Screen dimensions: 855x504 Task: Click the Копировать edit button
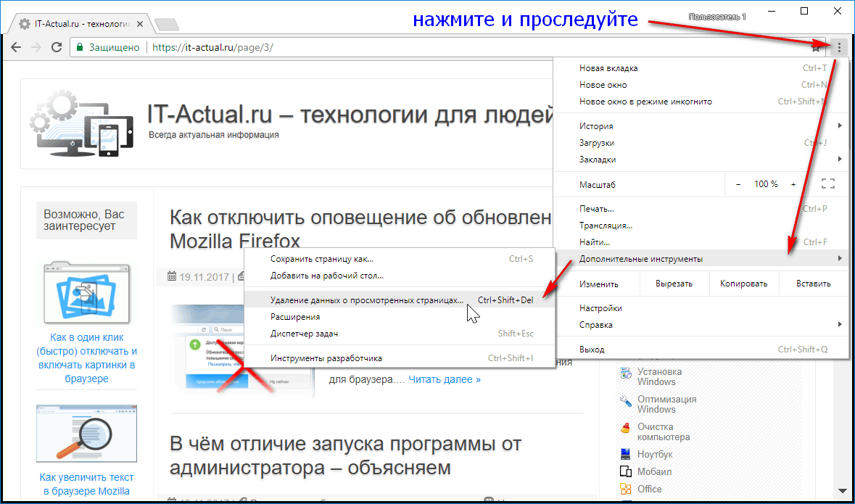pyautogui.click(x=744, y=284)
